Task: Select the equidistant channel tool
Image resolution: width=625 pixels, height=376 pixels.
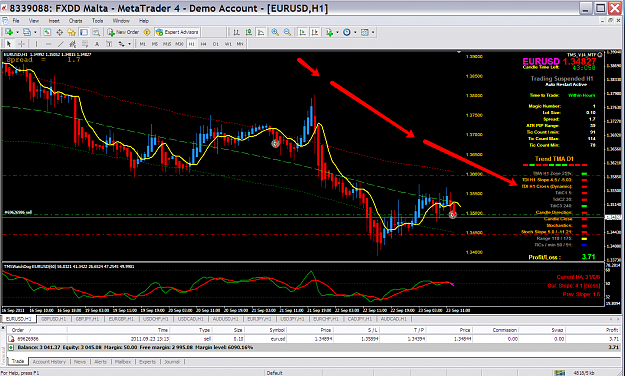Action: tap(73, 44)
